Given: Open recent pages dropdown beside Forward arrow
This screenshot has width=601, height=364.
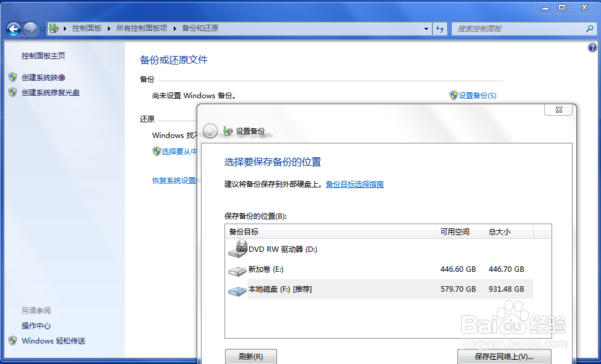Looking at the screenshot, I should click(x=42, y=29).
